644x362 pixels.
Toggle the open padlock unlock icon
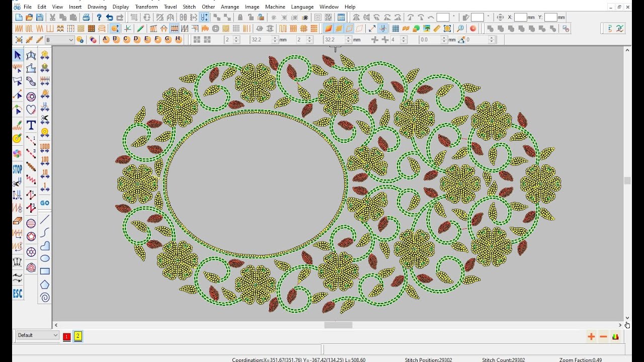click(250, 17)
